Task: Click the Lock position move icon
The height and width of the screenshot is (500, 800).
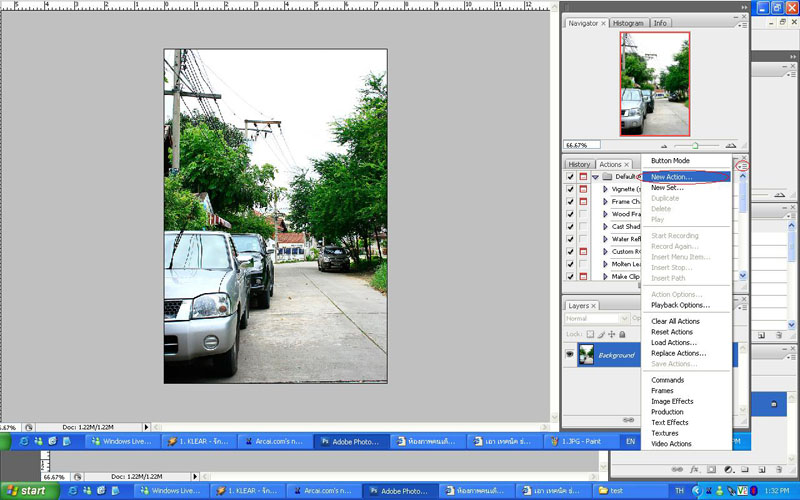Action: click(x=611, y=334)
